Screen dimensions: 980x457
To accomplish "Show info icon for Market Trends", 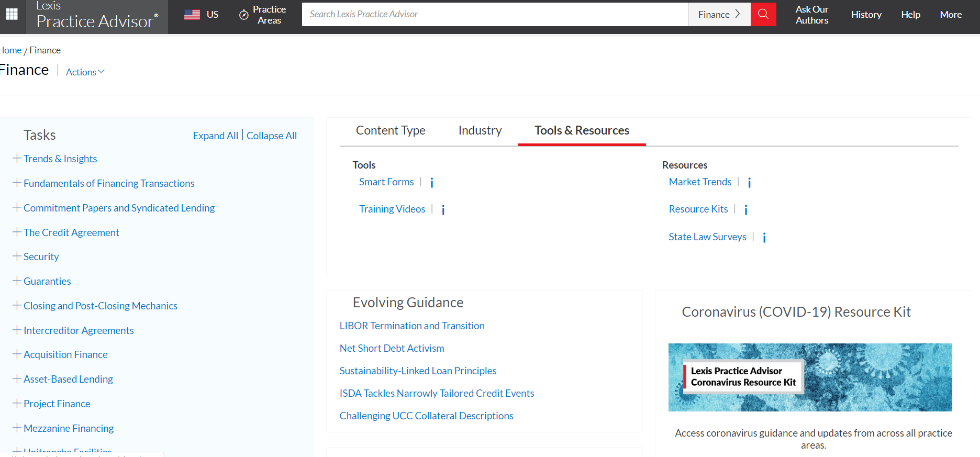I will pos(750,182).
